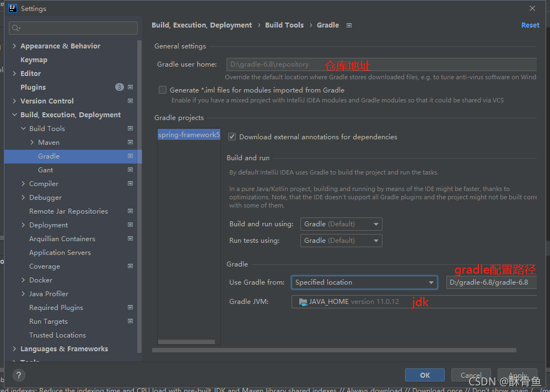The height and width of the screenshot is (392, 550).
Task: Click the project-level icon beside Compiler
Action: coord(131,183)
